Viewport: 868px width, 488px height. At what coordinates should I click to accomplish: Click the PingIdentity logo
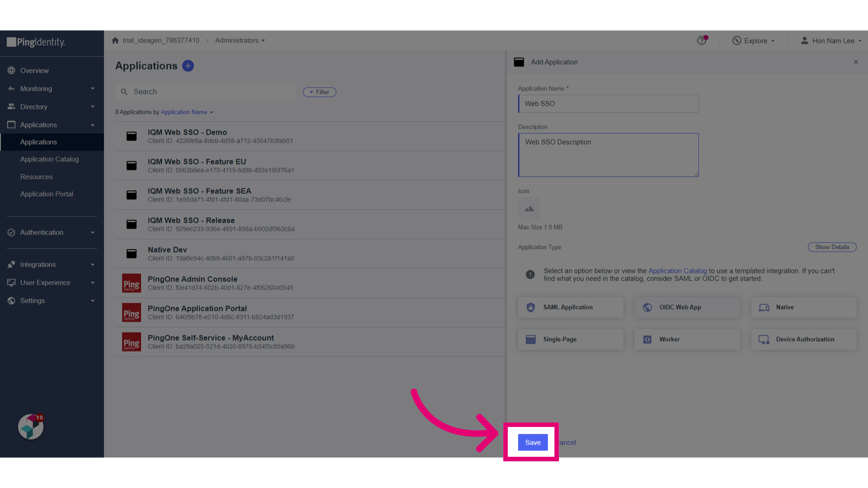coord(36,42)
